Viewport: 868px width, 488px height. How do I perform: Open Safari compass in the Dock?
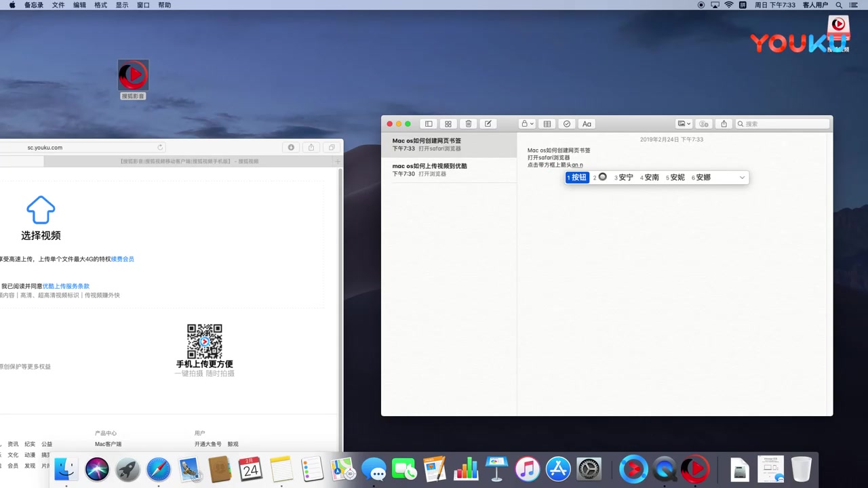(x=159, y=469)
